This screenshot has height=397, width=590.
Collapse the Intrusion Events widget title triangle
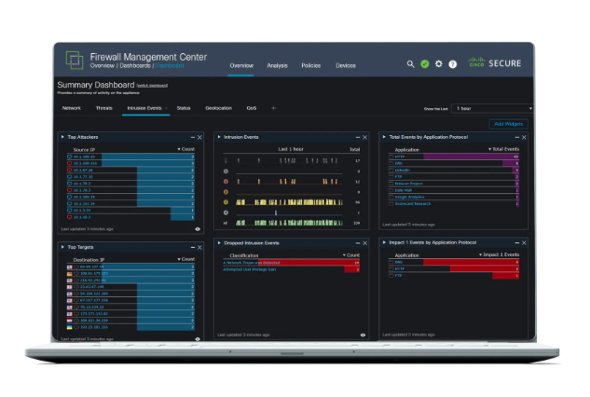click(219, 137)
